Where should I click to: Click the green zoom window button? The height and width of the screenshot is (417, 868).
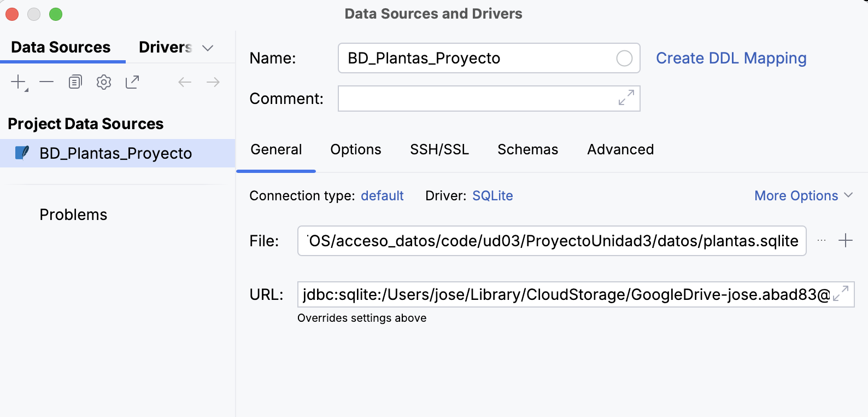56,14
